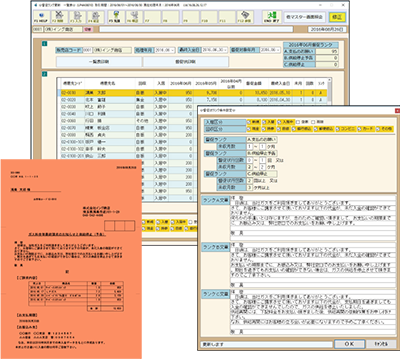Click the ランクB文章 text area

312,265
